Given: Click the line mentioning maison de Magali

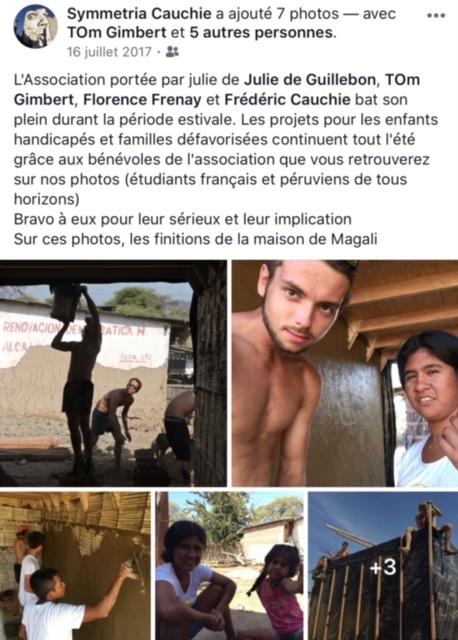Looking at the screenshot, I should (196, 239).
